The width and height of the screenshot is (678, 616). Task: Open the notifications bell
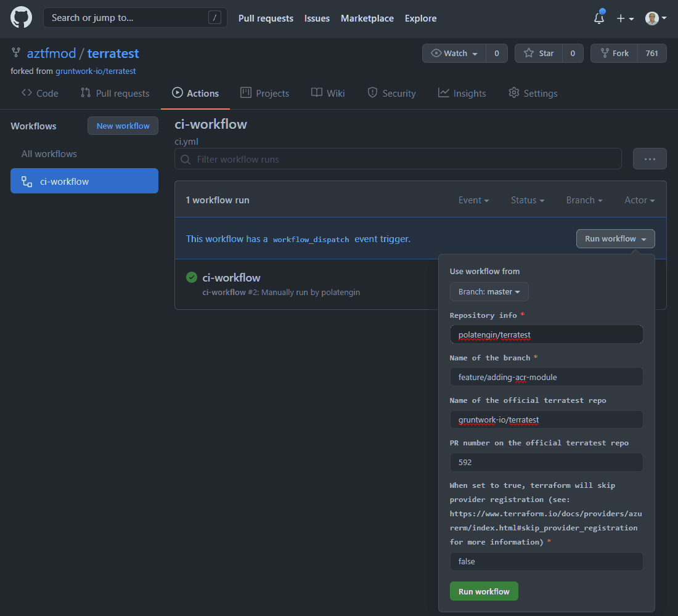[599, 18]
